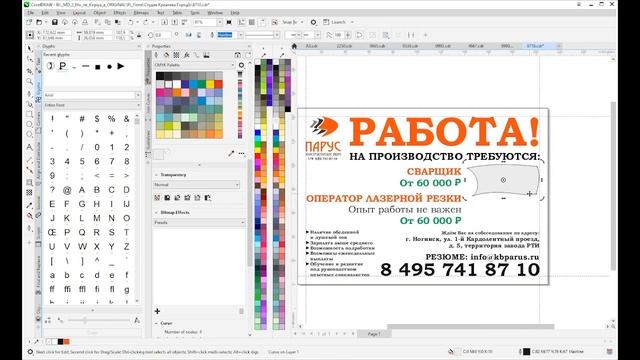Click the Open folder icon in the toolbar
The image size is (640, 360).
[39, 22]
